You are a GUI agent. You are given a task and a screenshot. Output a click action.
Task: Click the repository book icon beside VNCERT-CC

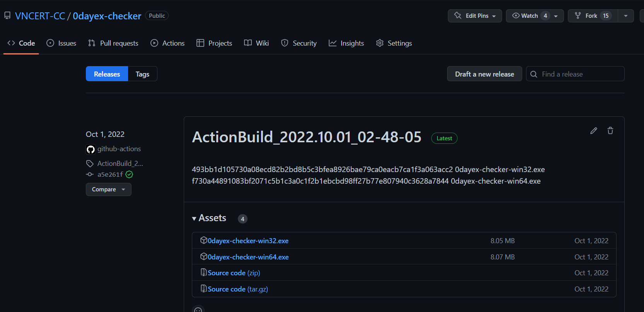7,16
